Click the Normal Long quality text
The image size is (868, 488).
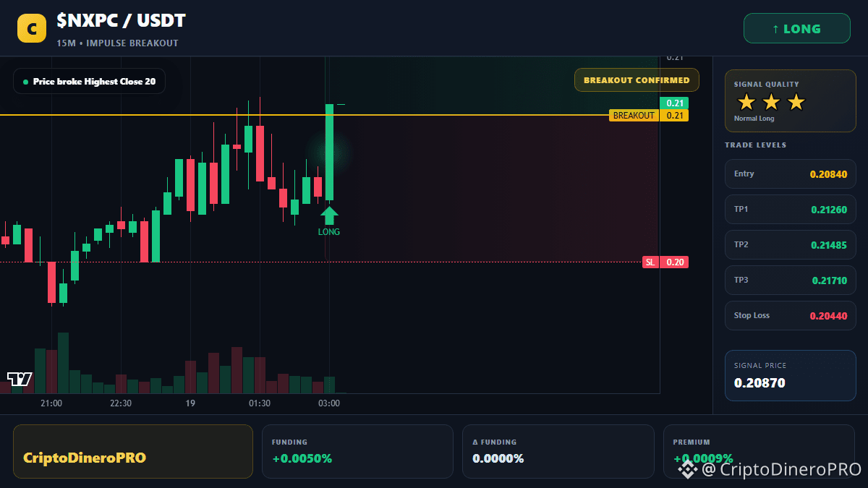pos(754,119)
